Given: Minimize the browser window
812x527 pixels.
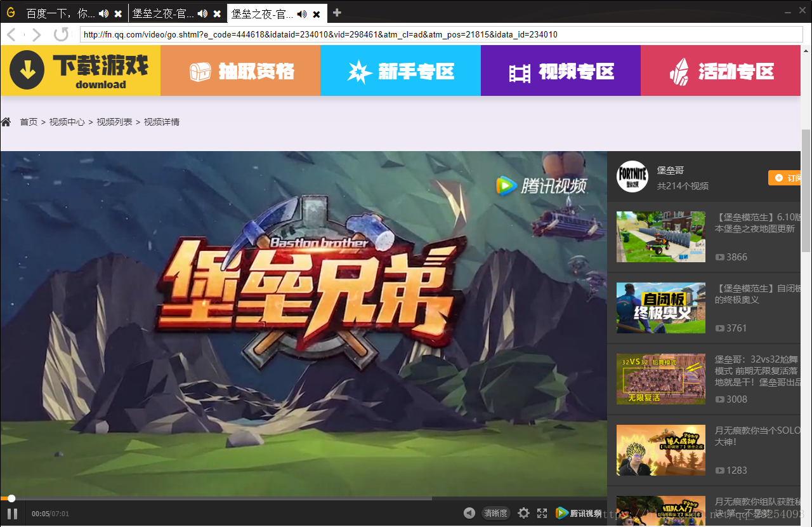Looking at the screenshot, I should [787, 12].
